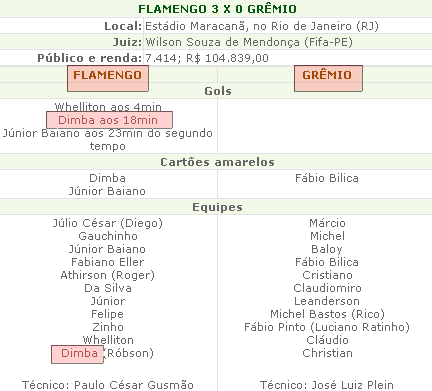Click the highlighted GRÊMIO team header
The height and width of the screenshot is (391, 432).
pyautogui.click(x=328, y=78)
